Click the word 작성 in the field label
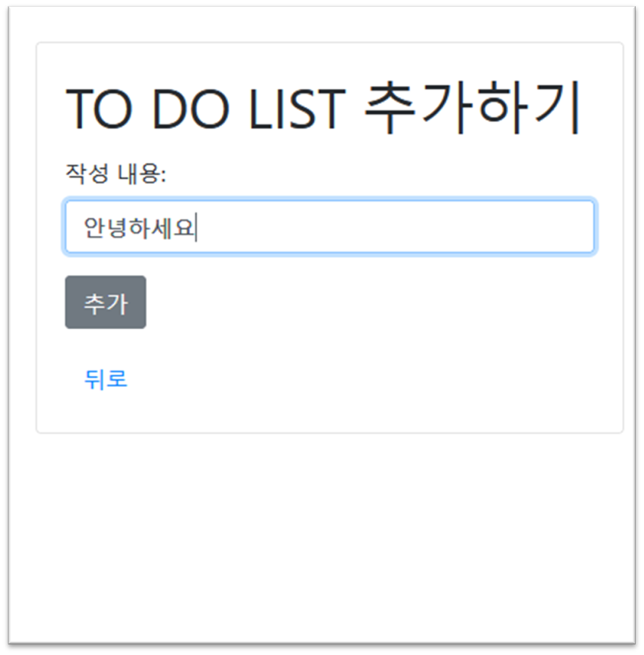Screen dimensions: 644x655 (88, 173)
